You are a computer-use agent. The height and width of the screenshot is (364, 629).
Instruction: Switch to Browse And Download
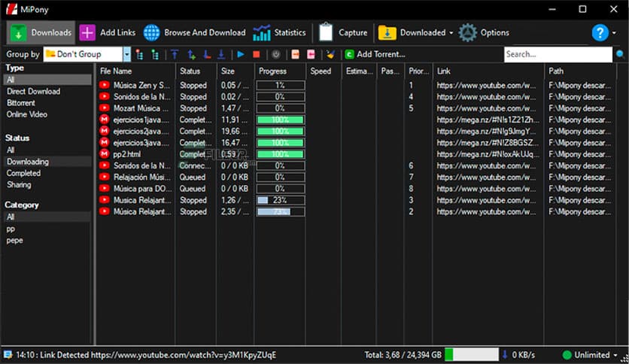(195, 32)
